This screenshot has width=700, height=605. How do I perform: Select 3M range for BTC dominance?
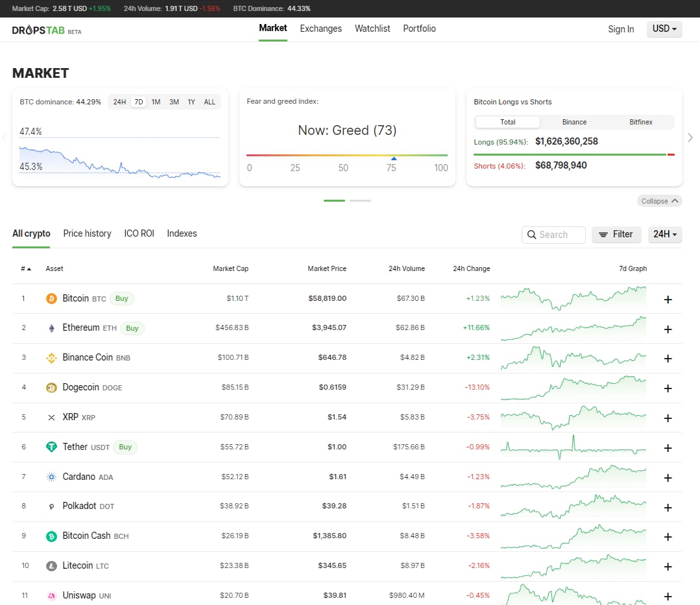click(x=174, y=102)
